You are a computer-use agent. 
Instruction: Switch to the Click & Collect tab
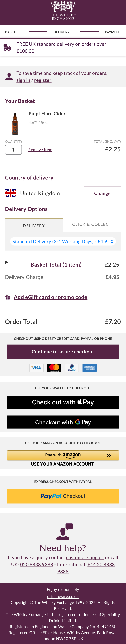[92, 224]
